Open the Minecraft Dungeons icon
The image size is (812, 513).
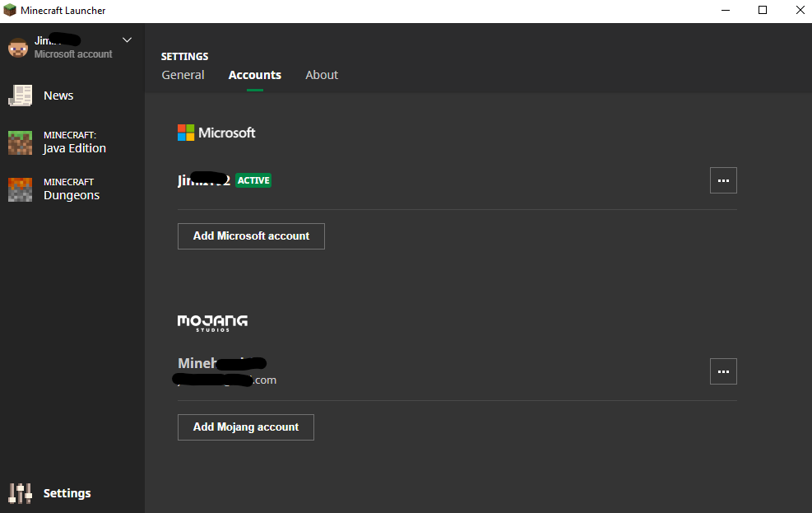(21, 189)
